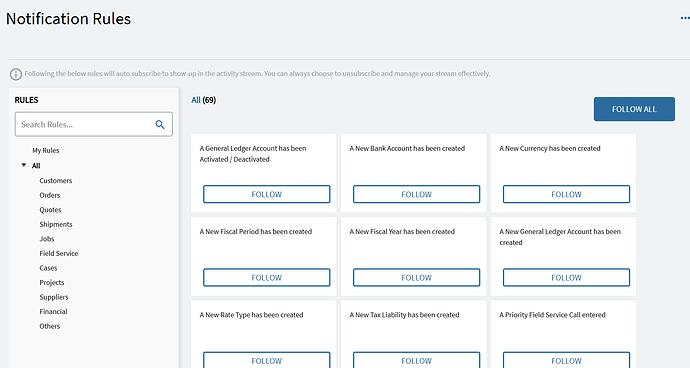Click the All filter link above cards
The width and height of the screenshot is (690, 368).
coord(196,100)
